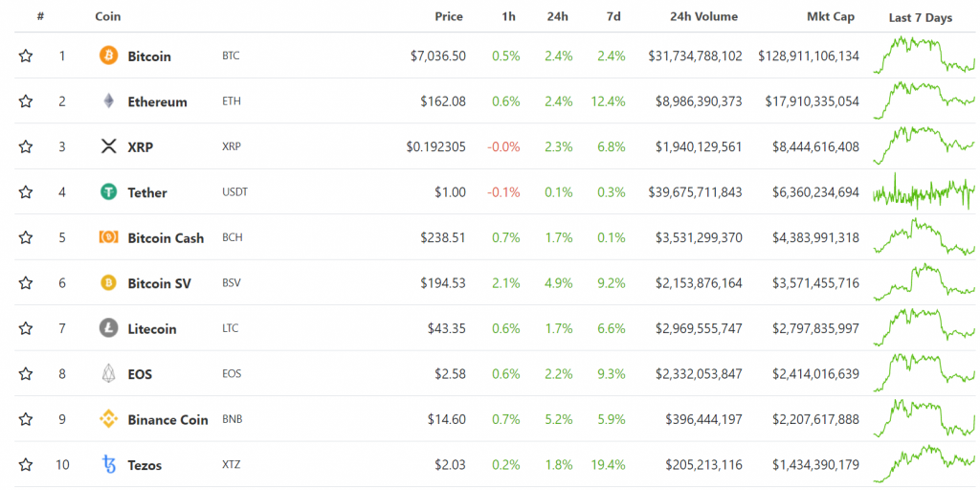Click the Coin column header

(x=108, y=16)
